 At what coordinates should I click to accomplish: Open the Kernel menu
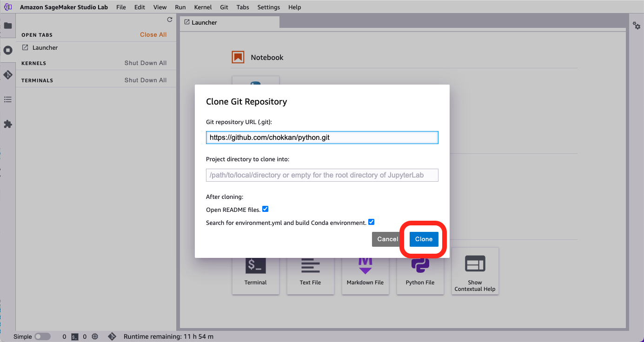click(203, 7)
